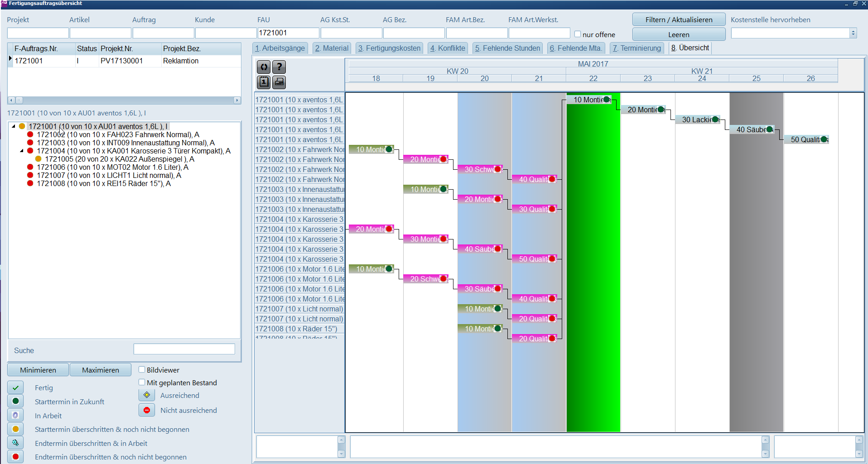Click into the Suche input field
This screenshot has width=868, height=464.
184,349
